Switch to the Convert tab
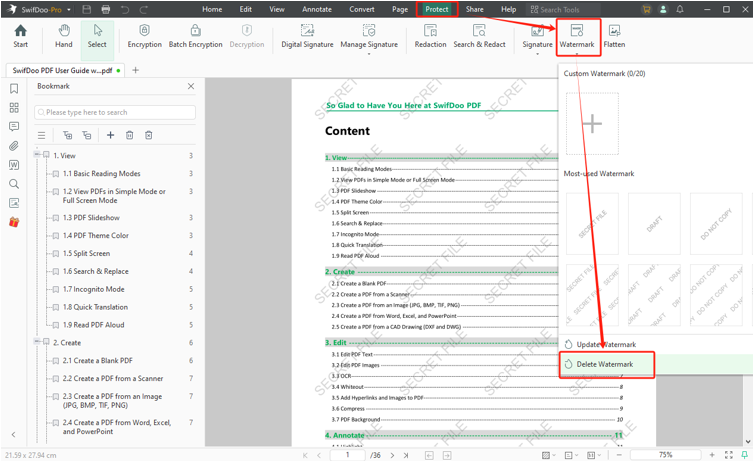The image size is (753, 461). pos(362,9)
